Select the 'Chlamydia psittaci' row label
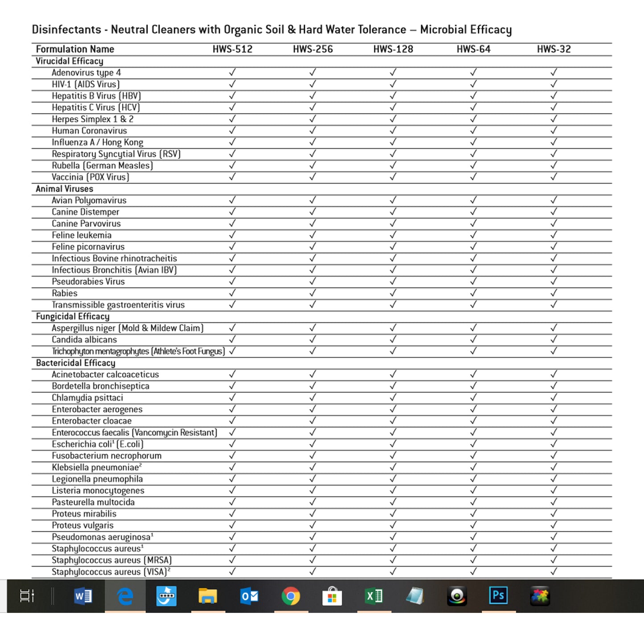Image resolution: width=644 pixels, height=644 pixels. (87, 398)
